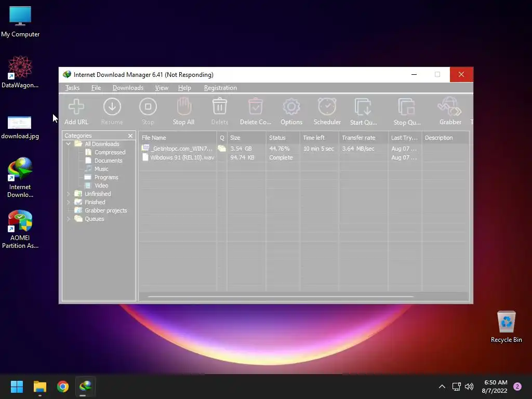
Task: Click the 44.76% status cell
Action: point(279,149)
